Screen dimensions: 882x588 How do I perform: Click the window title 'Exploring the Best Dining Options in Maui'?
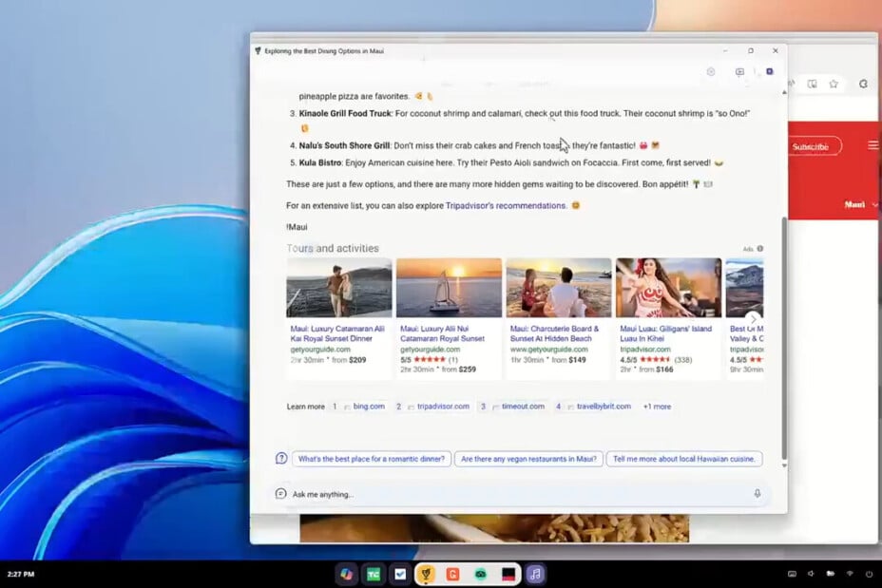(x=324, y=51)
